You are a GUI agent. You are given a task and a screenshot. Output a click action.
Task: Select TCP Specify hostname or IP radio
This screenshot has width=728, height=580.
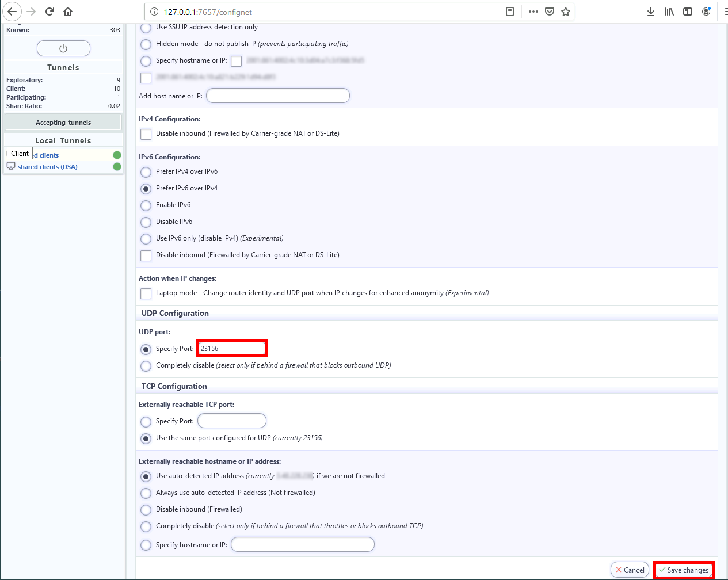146,545
